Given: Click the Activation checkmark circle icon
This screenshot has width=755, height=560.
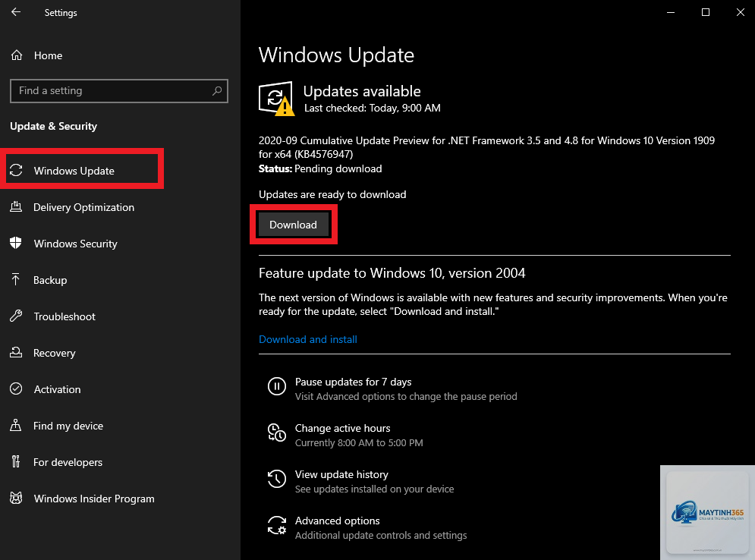Looking at the screenshot, I should [x=16, y=389].
